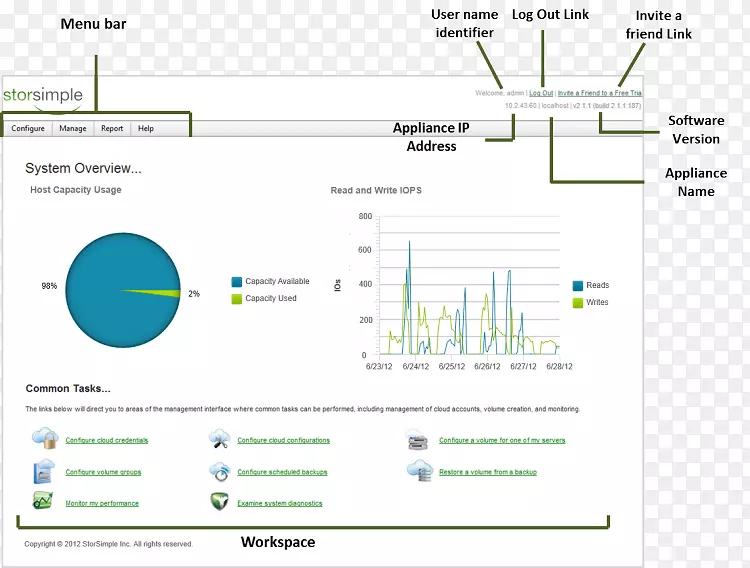Click the Reads blue legend swatch
The image size is (750, 568).
tap(578, 286)
